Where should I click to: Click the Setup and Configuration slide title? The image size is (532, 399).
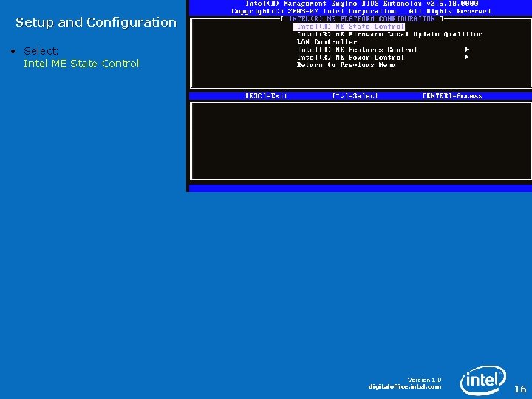pyautogui.click(x=96, y=22)
